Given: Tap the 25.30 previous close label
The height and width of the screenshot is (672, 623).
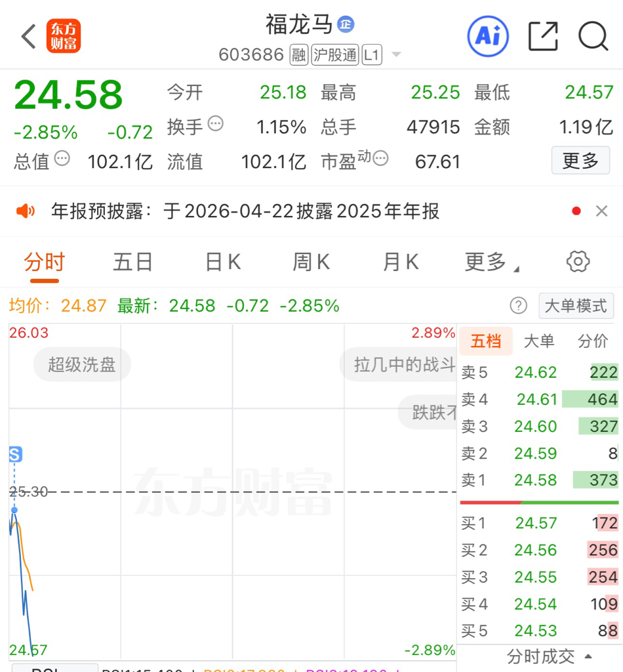Looking at the screenshot, I should [x=29, y=492].
